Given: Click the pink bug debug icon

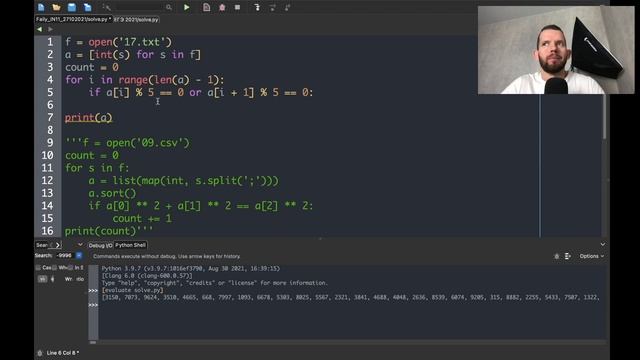Looking at the screenshot, I should coord(222,7).
